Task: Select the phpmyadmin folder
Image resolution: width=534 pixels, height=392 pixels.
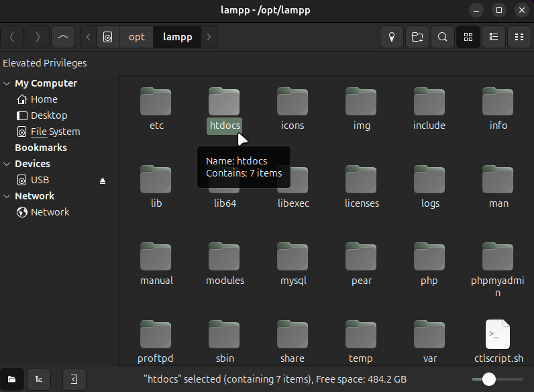Action: coord(498,271)
